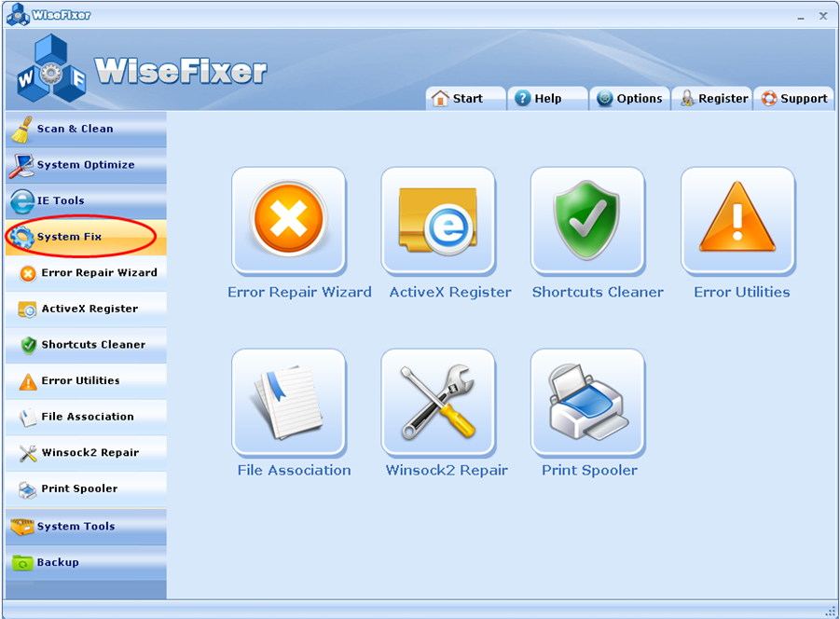
Task: Select the large orange warning Error Utilities tile
Action: [737, 220]
